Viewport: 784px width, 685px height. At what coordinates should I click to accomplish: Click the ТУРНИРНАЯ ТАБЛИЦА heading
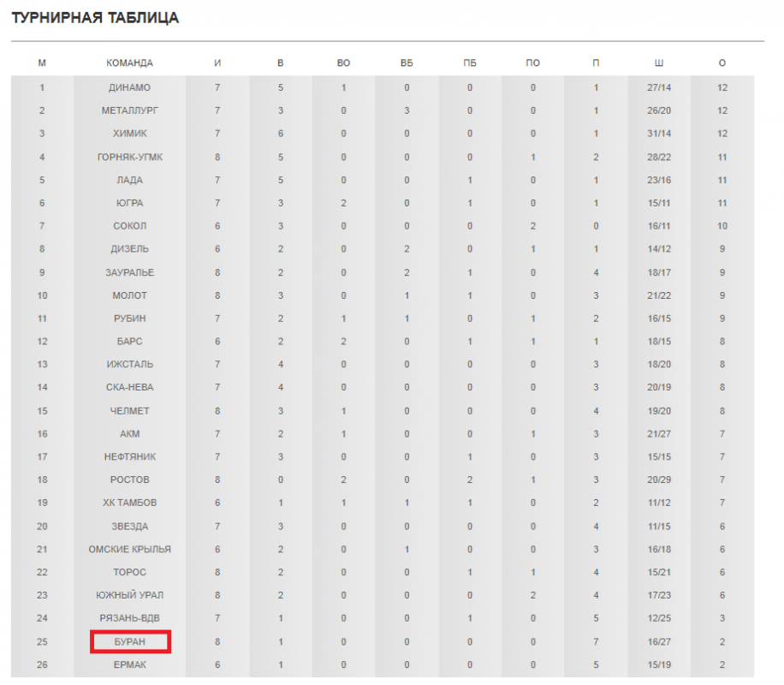click(95, 18)
